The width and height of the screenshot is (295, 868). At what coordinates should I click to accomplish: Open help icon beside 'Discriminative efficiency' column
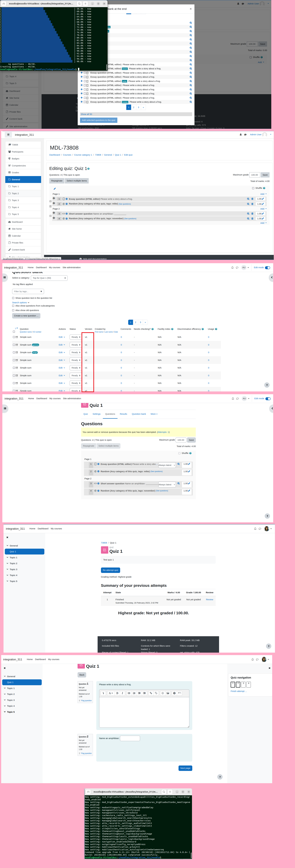click(203, 329)
